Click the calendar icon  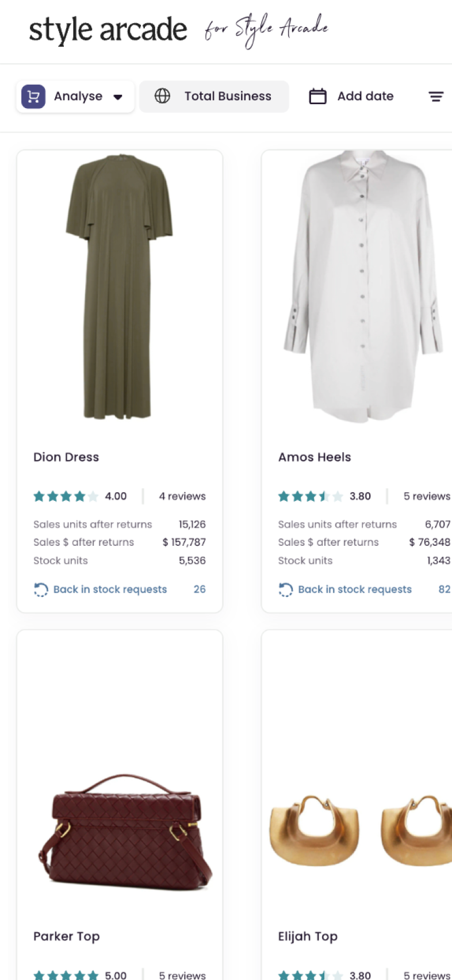pos(317,96)
